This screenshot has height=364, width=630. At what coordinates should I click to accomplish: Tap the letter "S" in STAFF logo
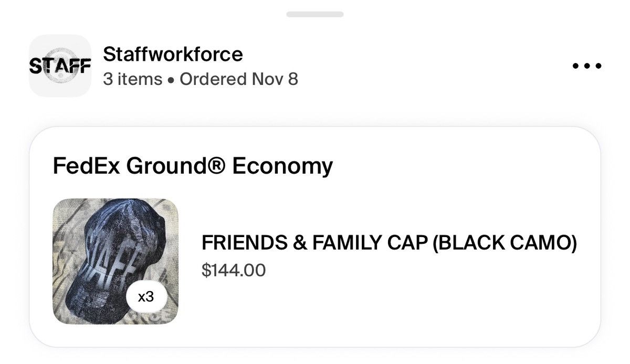[x=35, y=67]
